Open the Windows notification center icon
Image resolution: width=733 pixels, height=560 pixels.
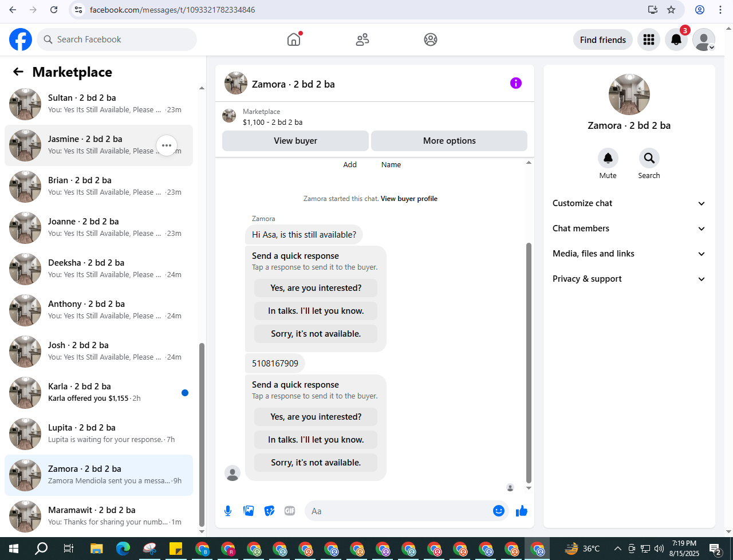715,549
